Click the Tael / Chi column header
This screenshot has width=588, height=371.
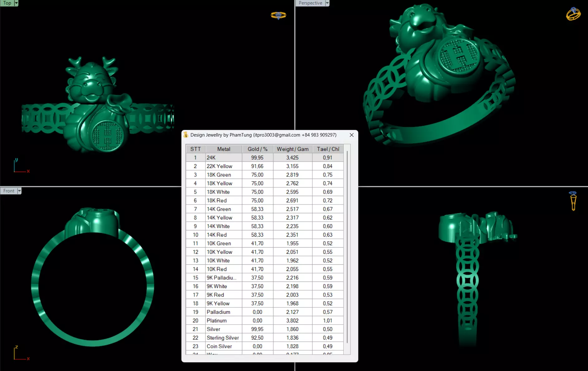click(328, 149)
